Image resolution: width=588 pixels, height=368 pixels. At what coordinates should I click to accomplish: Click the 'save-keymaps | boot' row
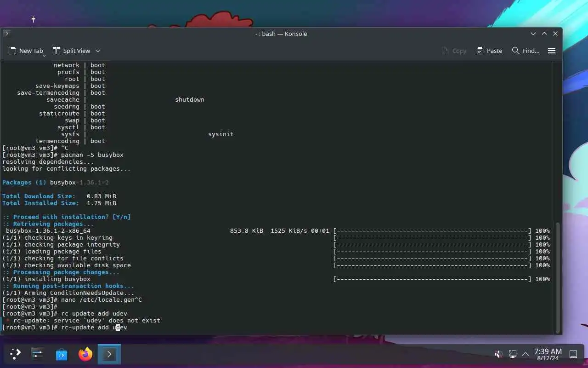(x=70, y=86)
